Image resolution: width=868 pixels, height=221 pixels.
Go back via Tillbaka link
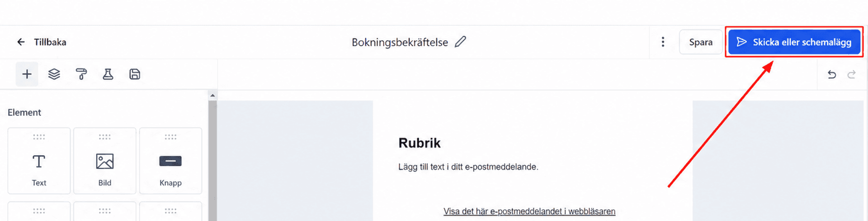(50, 42)
